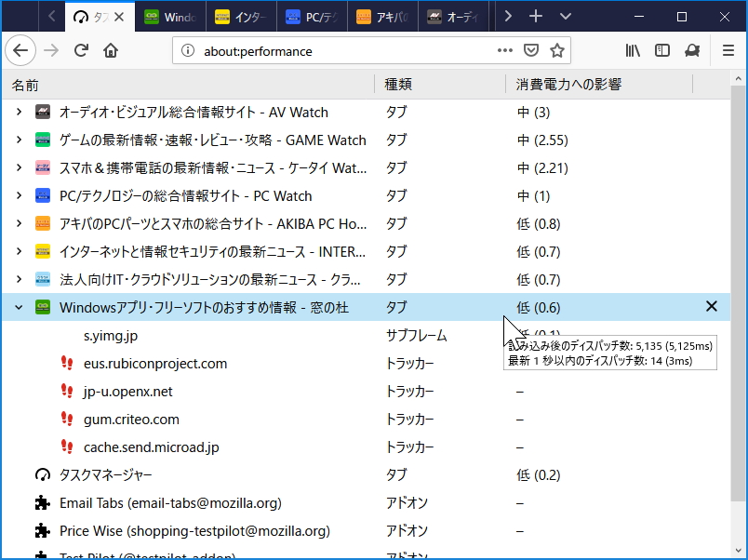Click the page scrollbar up arrow
Screen dimensions: 748x560
click(738, 78)
